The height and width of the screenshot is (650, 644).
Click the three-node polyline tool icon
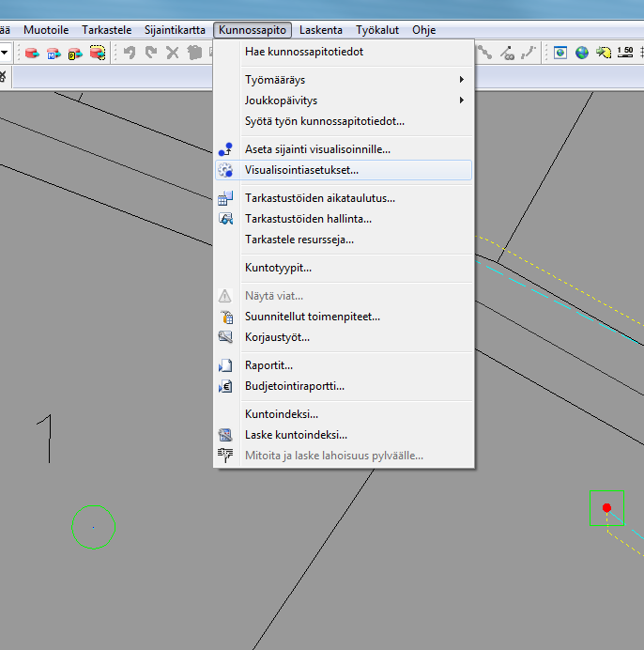(x=484, y=53)
